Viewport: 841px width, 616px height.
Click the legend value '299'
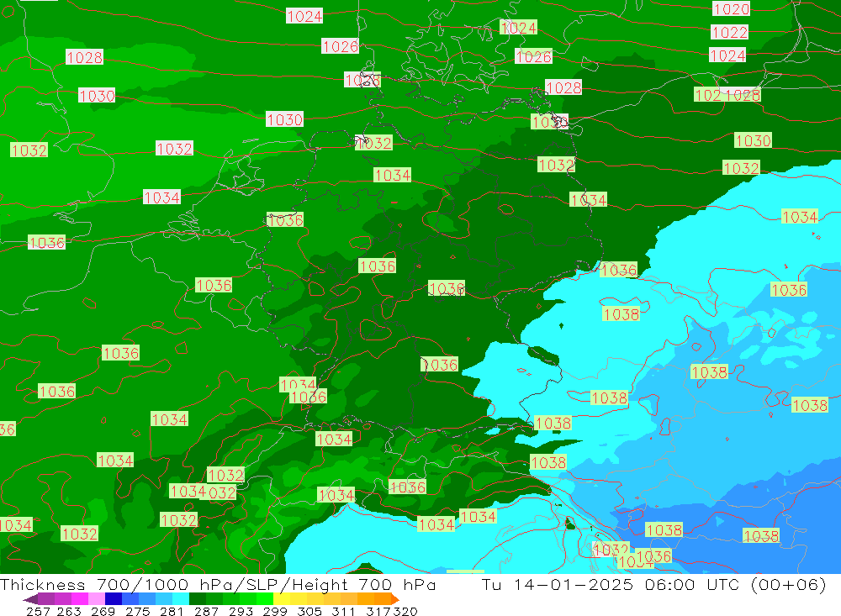[x=275, y=612]
